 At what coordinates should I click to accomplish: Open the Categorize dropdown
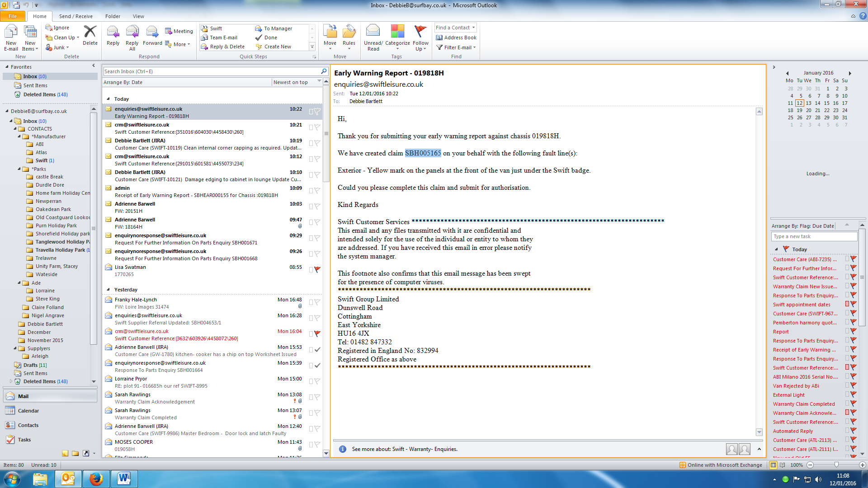(x=397, y=38)
